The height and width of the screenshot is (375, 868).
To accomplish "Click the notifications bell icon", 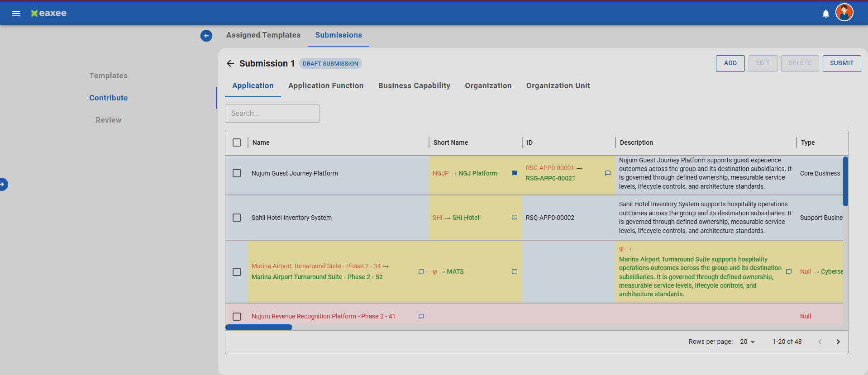I will [x=826, y=14].
